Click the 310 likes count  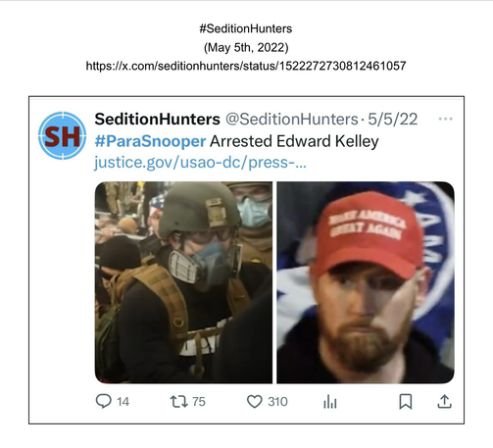point(277,402)
